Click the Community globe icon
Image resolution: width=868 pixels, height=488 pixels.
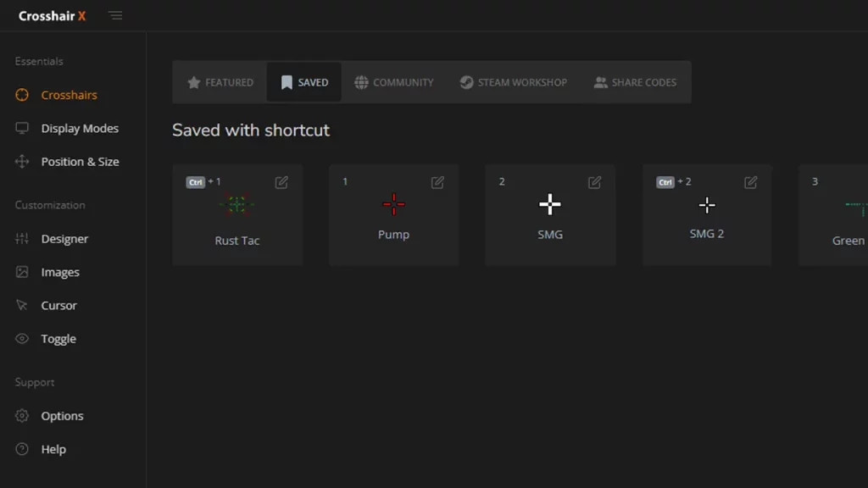(361, 82)
